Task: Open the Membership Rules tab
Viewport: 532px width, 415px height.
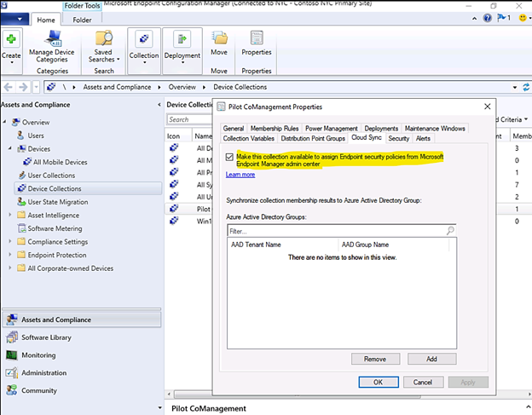Action: click(275, 129)
